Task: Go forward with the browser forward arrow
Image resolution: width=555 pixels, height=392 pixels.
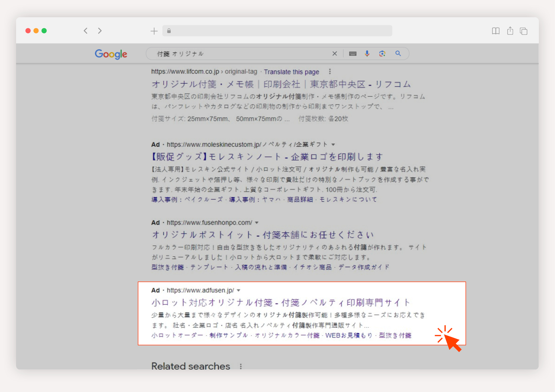Action: pyautogui.click(x=100, y=31)
